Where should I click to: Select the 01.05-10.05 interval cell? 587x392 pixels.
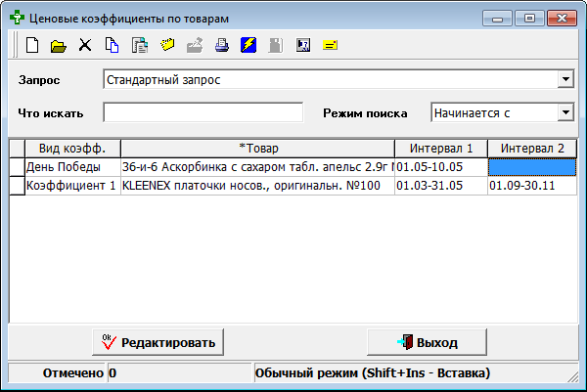click(x=441, y=167)
